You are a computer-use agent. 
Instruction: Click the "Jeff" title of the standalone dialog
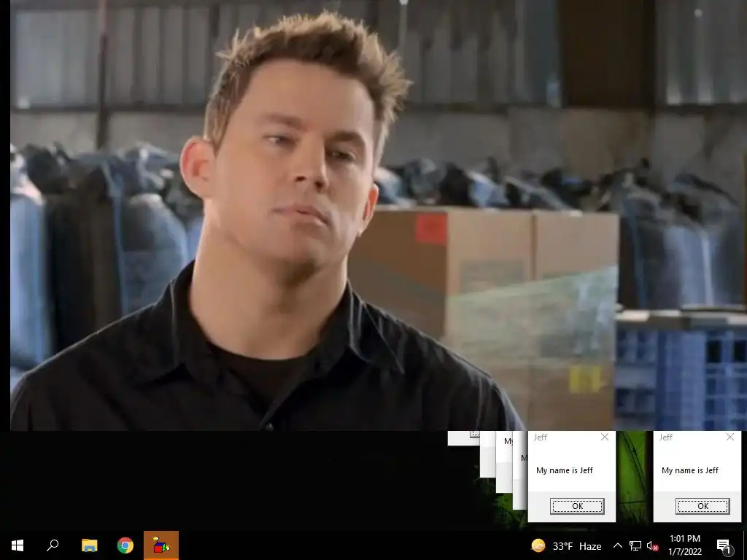[x=665, y=437]
